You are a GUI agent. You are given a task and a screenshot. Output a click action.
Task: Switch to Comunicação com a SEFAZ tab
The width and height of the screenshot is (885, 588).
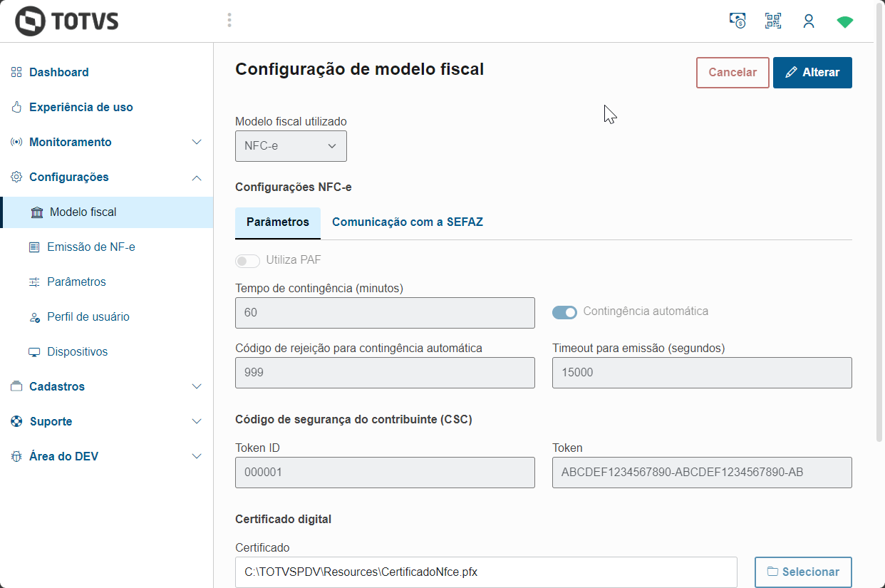[x=407, y=222]
